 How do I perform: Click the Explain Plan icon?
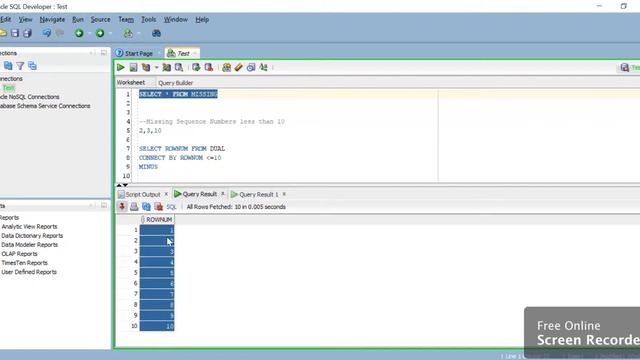(x=146, y=67)
